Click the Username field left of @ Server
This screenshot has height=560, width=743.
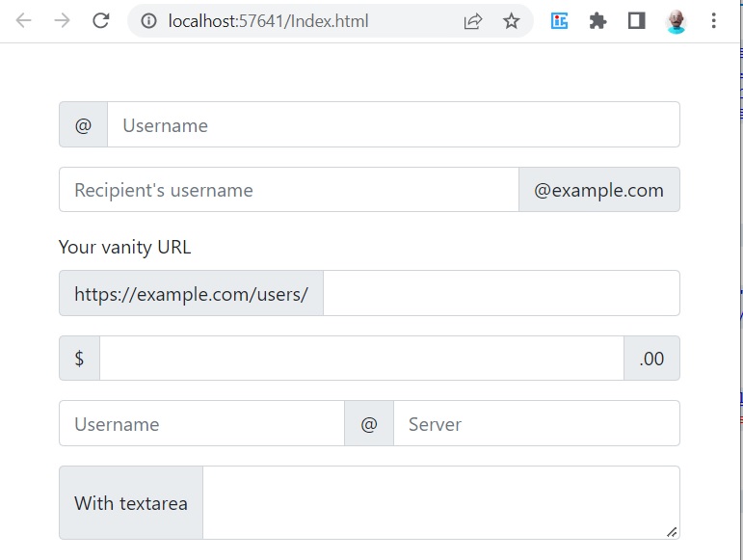[201, 423]
